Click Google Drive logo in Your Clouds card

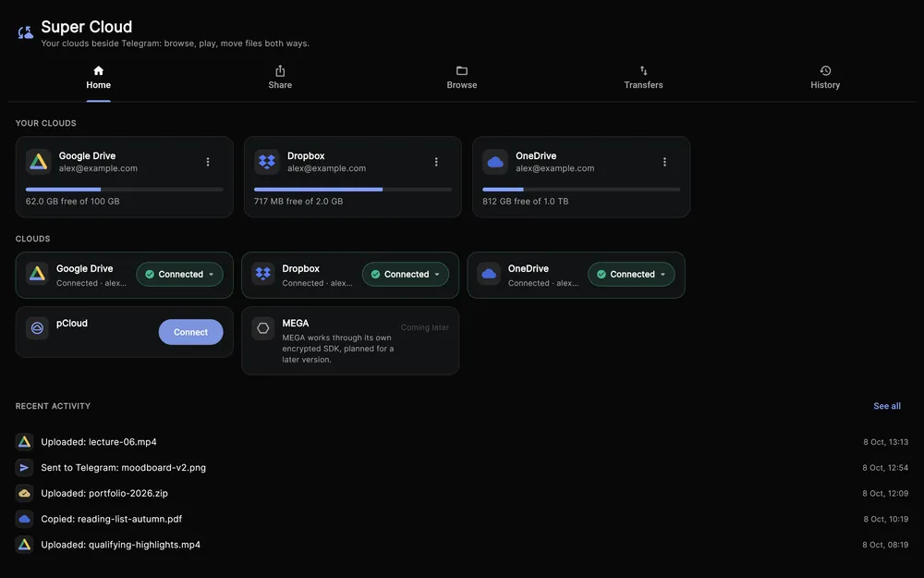pos(38,162)
